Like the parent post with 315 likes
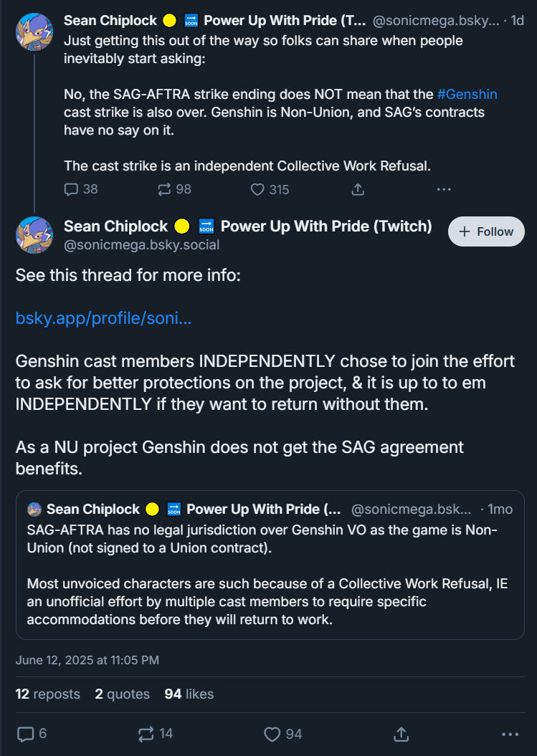Viewport: 537px width, 756px height. tap(257, 189)
